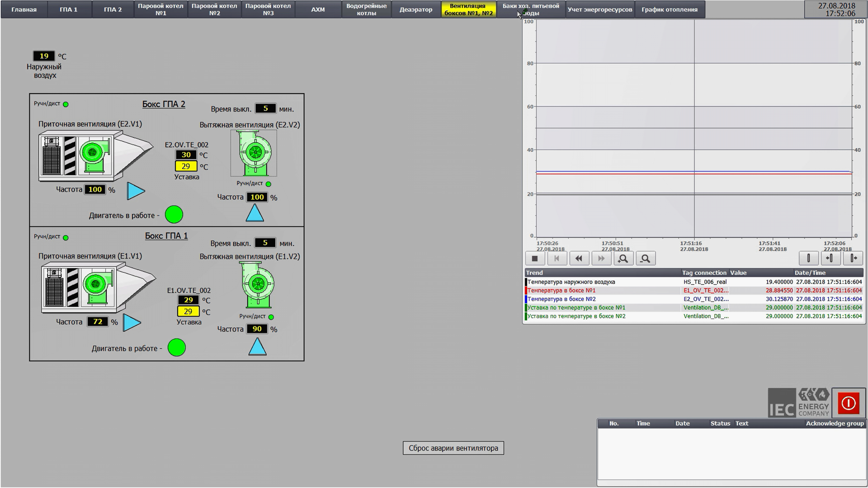
Task: Toggle the trend ruler button
Action: click(x=808, y=258)
